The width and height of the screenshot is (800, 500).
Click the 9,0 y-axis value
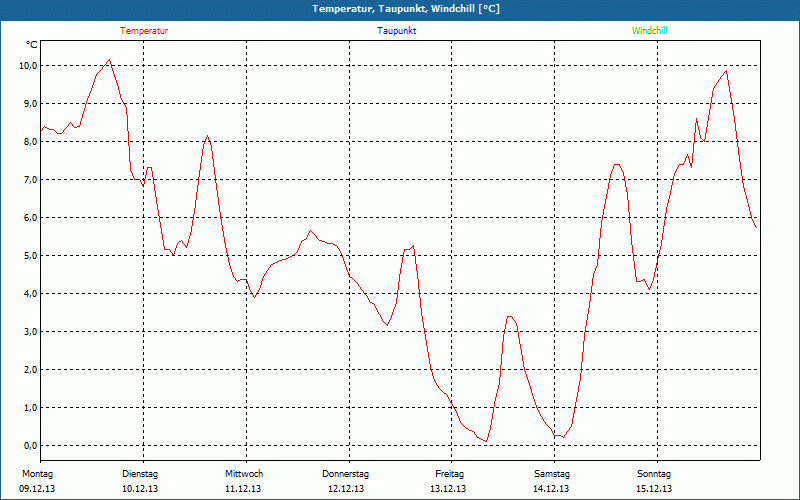coord(30,104)
